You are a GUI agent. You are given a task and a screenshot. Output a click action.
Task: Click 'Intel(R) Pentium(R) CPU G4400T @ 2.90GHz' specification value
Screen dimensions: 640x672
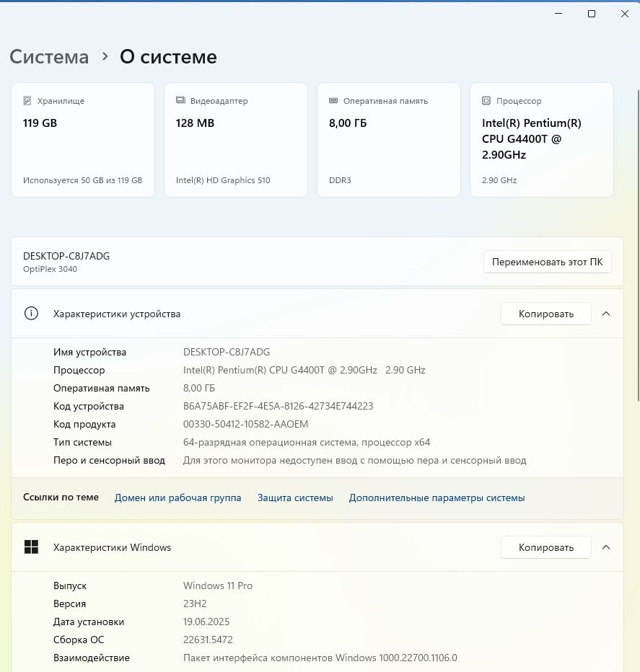[x=304, y=370]
